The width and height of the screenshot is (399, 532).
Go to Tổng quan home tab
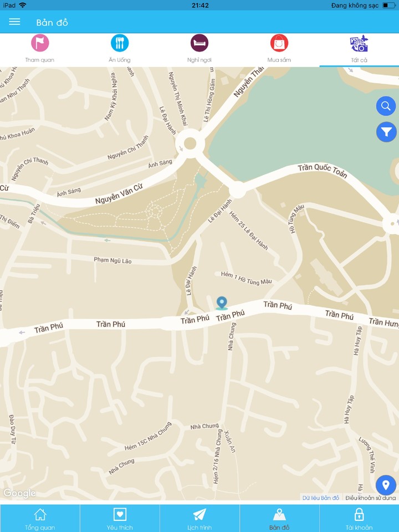(x=40, y=519)
